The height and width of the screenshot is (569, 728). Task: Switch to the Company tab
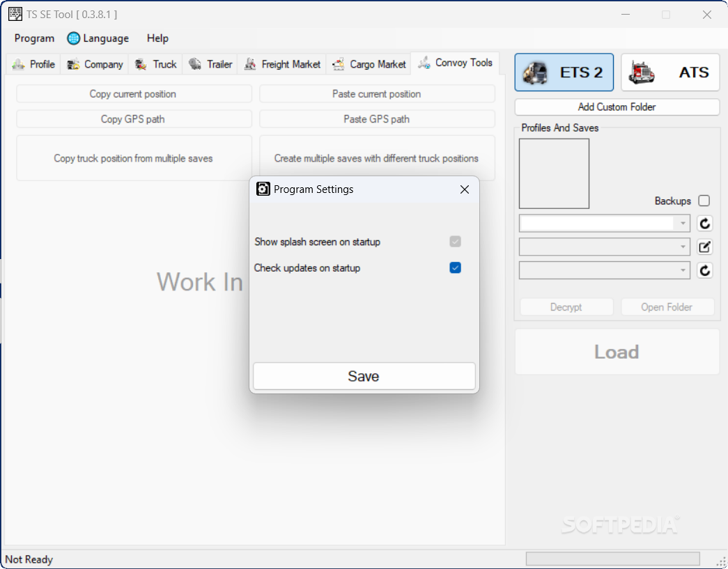click(x=95, y=64)
